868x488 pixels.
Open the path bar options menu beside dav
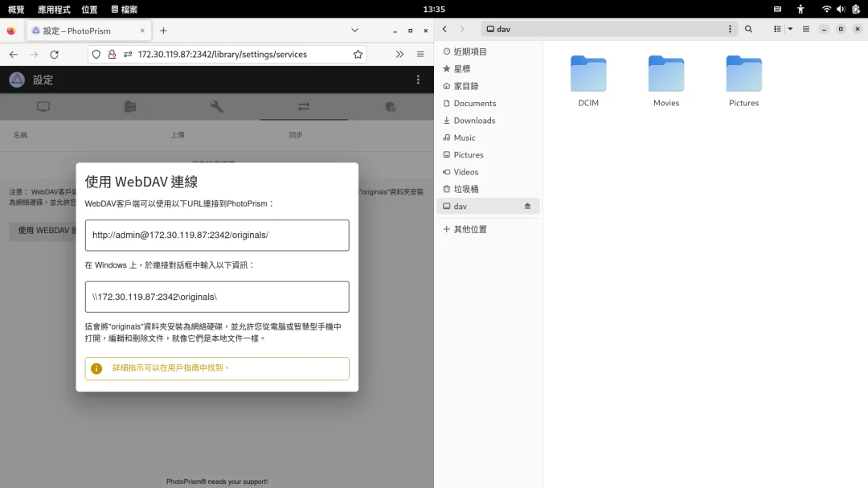pyautogui.click(x=730, y=29)
